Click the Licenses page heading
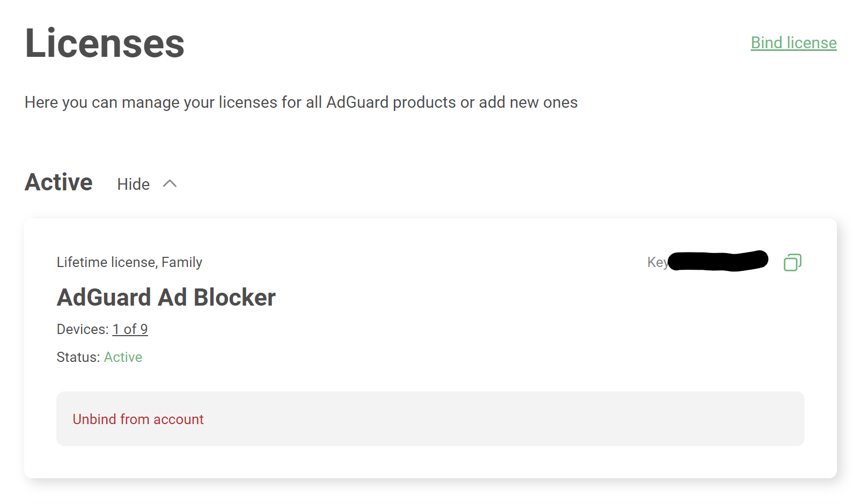 105,43
